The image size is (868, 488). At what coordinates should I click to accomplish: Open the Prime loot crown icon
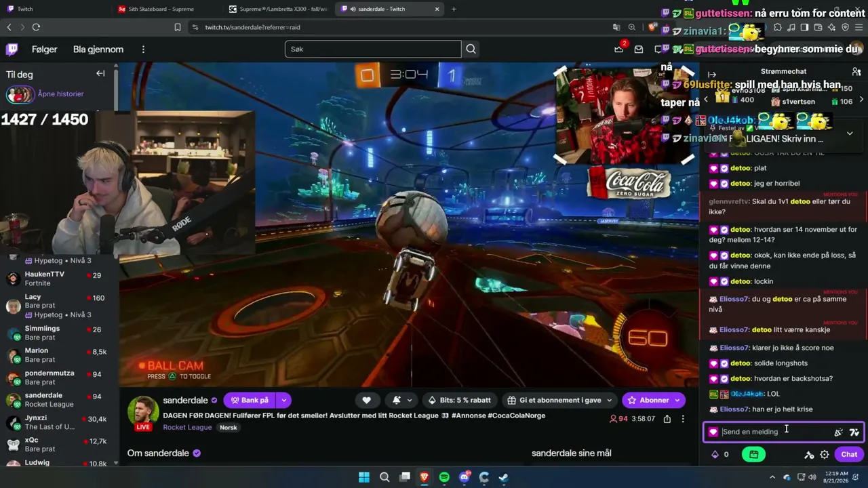click(x=618, y=49)
